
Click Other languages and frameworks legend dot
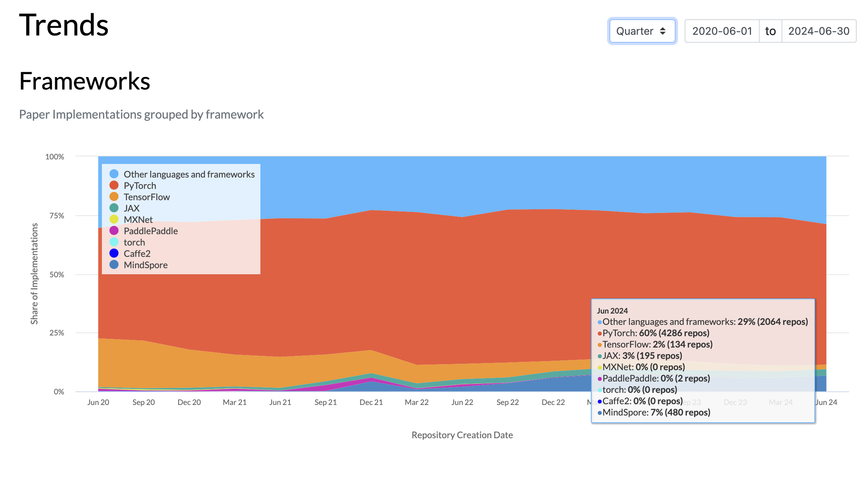(114, 174)
